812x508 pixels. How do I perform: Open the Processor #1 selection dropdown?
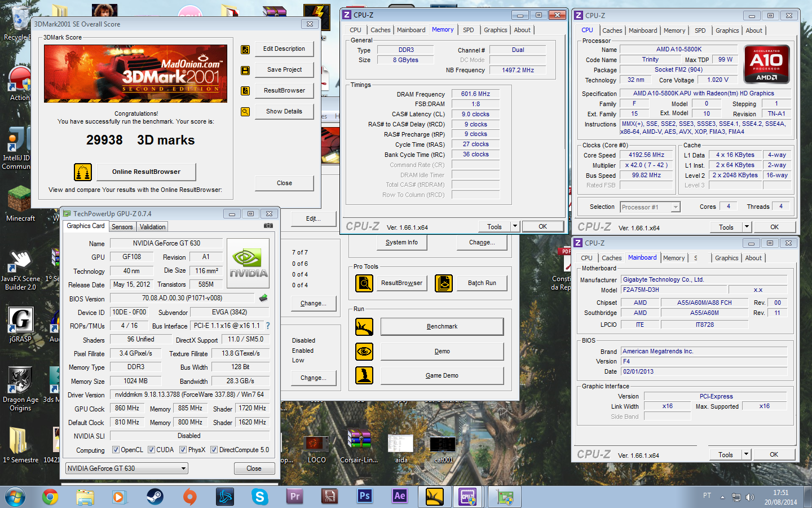[x=650, y=207]
